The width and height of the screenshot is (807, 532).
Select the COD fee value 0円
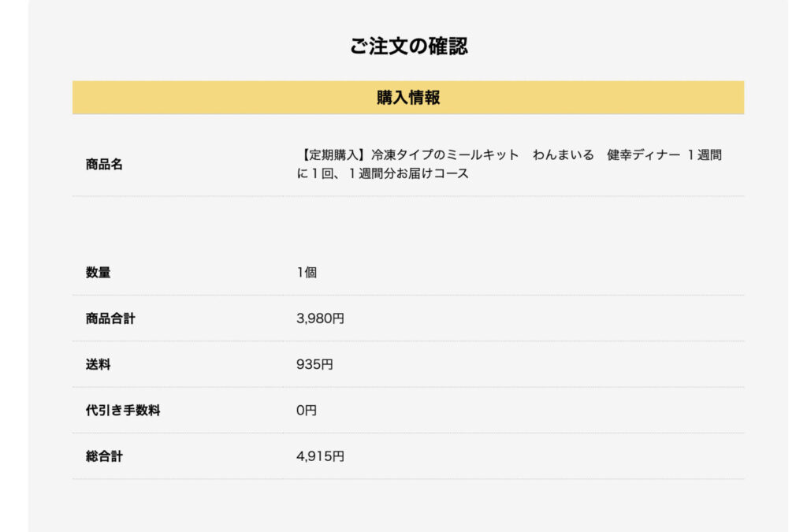point(307,410)
